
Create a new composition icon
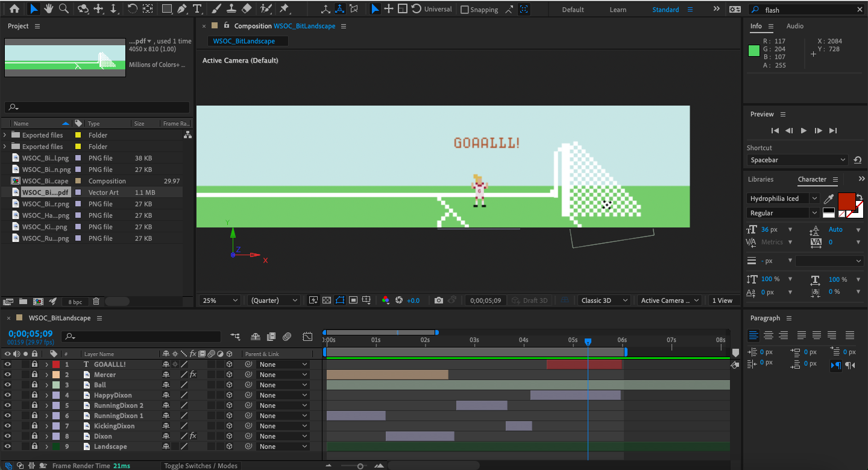(38, 301)
